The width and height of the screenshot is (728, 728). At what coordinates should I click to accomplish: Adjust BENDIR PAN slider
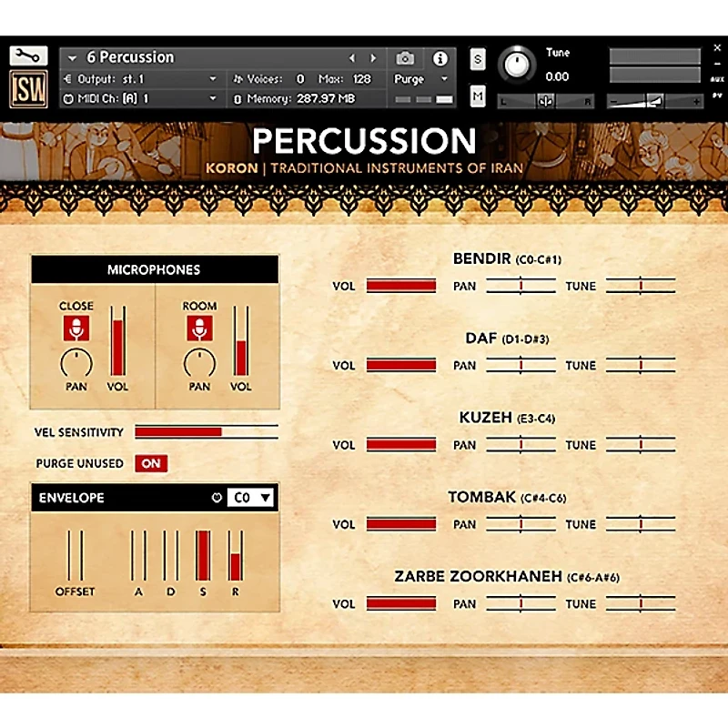tap(521, 286)
